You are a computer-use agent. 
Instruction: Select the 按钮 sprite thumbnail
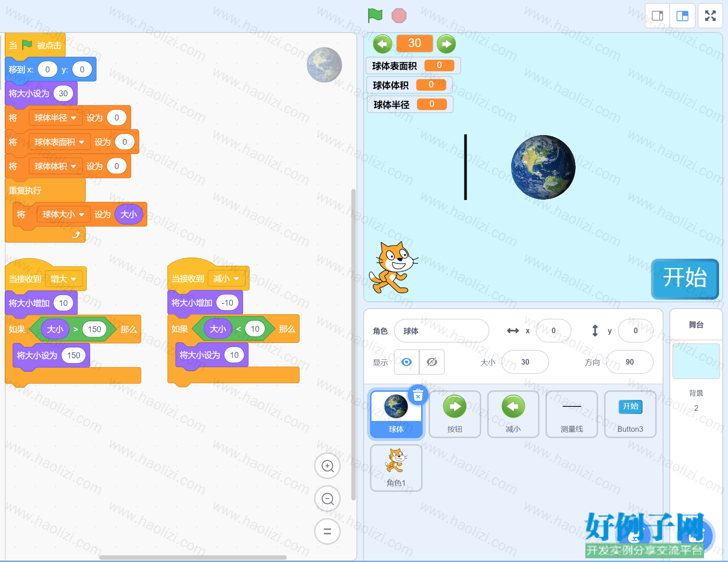pyautogui.click(x=455, y=414)
